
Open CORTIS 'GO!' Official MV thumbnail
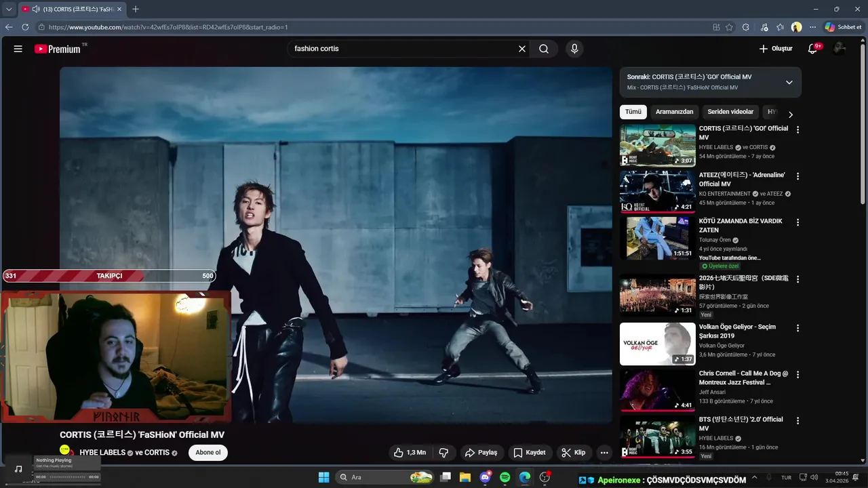pyautogui.click(x=658, y=145)
